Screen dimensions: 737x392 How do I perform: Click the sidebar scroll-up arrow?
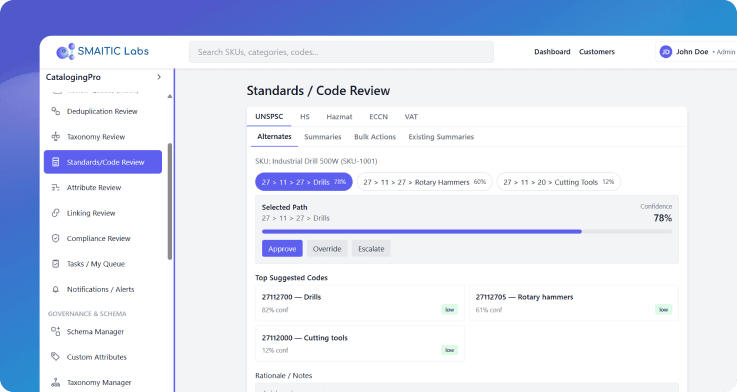(x=170, y=96)
